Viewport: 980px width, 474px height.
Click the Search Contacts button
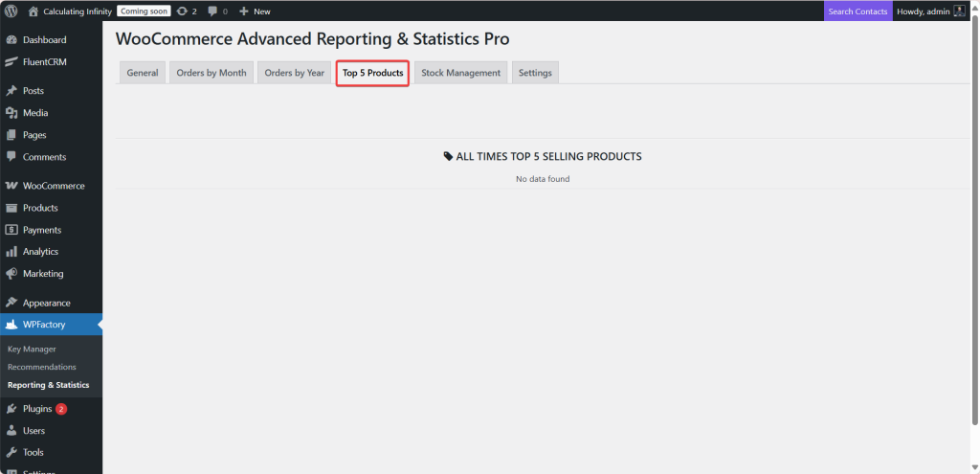[857, 11]
